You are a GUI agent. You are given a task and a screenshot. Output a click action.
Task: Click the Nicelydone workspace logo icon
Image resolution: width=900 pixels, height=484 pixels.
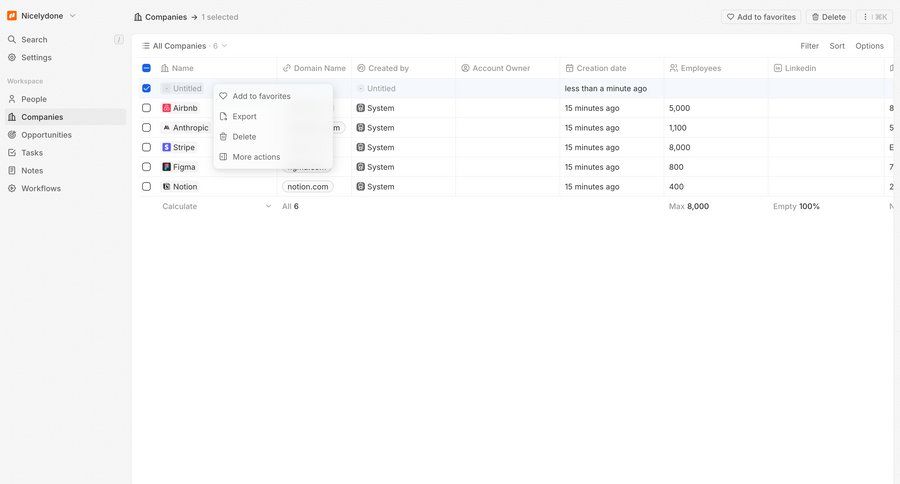(11, 16)
